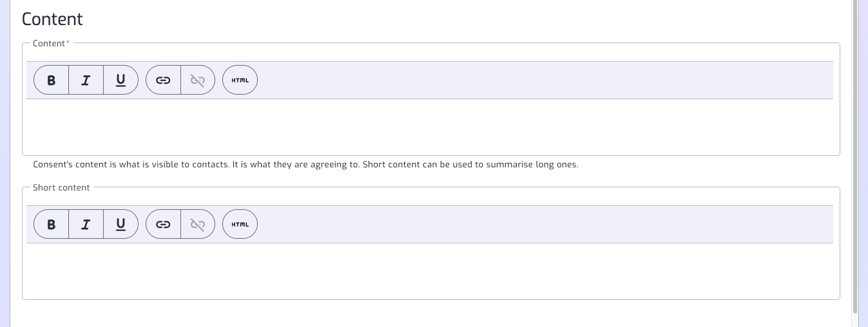
Task: Toggle italic in the Content editor toolbar
Action: coord(86,80)
